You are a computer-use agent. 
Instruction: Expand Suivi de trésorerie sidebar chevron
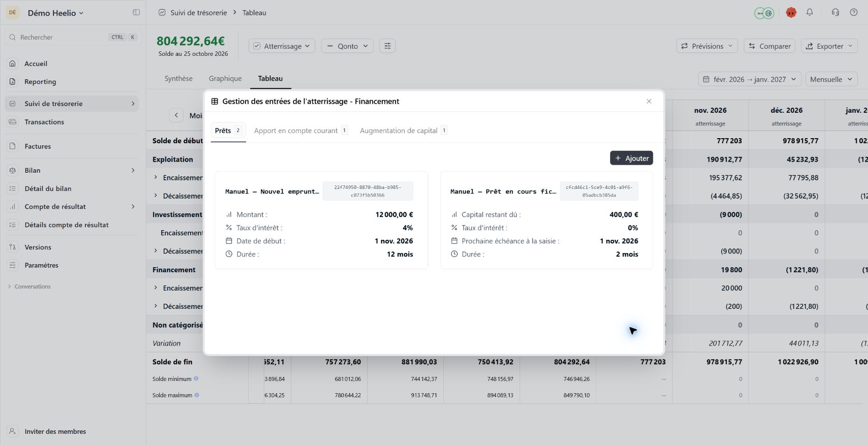click(x=133, y=104)
